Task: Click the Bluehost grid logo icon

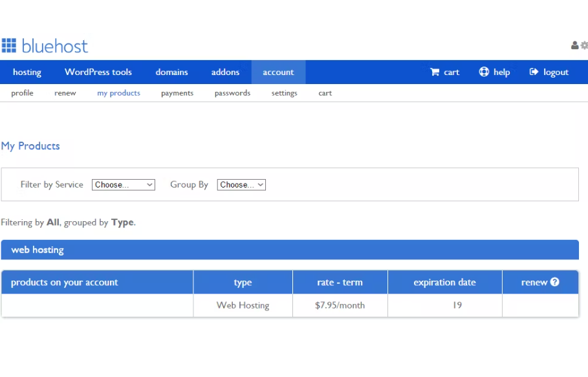Action: (9, 45)
